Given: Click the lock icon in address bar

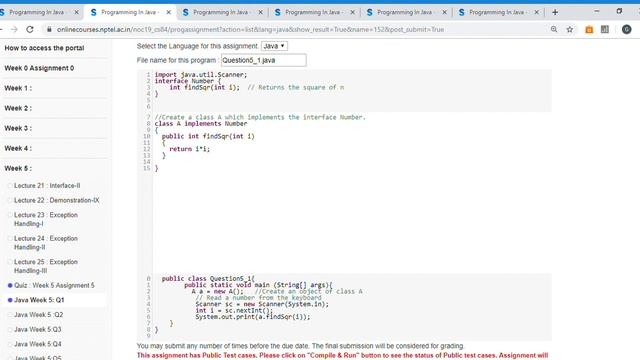Looking at the screenshot, I should [x=49, y=29].
